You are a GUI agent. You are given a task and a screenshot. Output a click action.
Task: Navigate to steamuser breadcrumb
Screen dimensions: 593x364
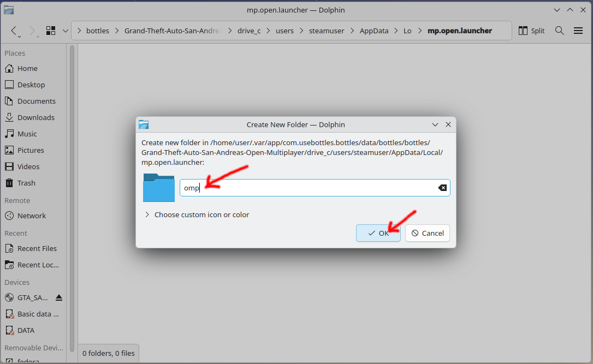[327, 31]
